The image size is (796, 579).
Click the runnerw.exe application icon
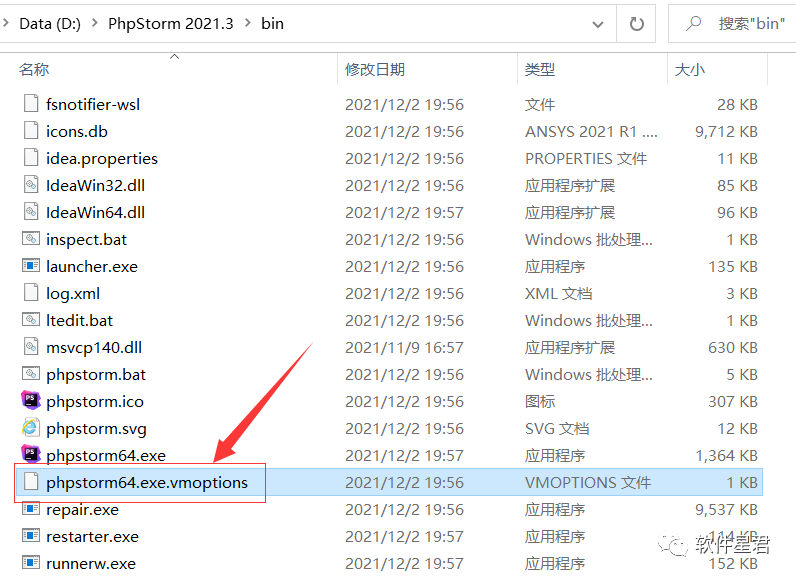pos(31,562)
